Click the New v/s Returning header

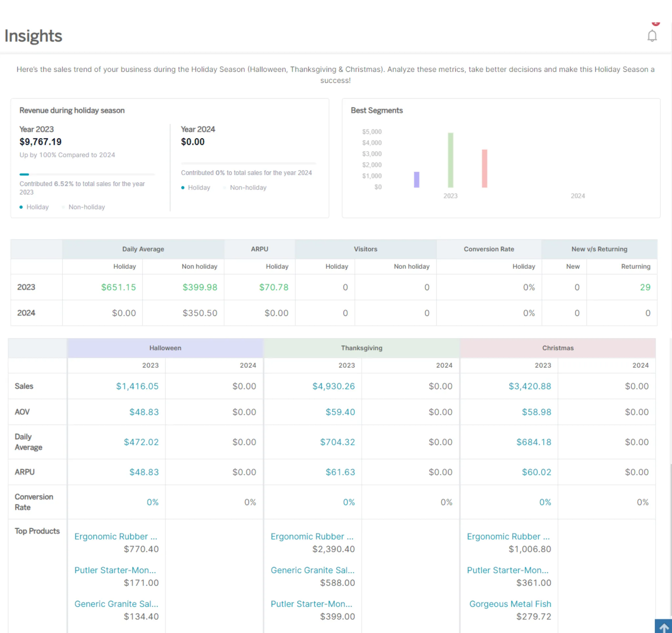pos(599,249)
